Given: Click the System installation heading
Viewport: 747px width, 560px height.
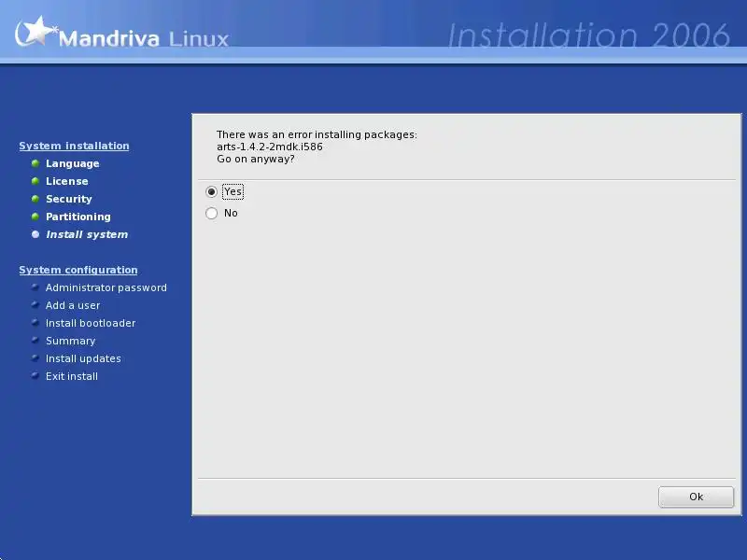Looking at the screenshot, I should (x=74, y=146).
